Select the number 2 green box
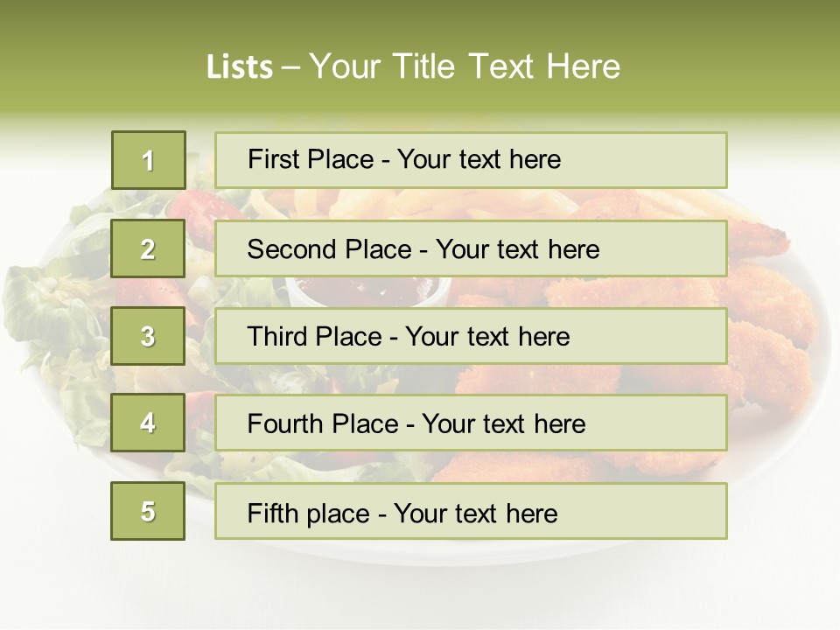 (148, 248)
